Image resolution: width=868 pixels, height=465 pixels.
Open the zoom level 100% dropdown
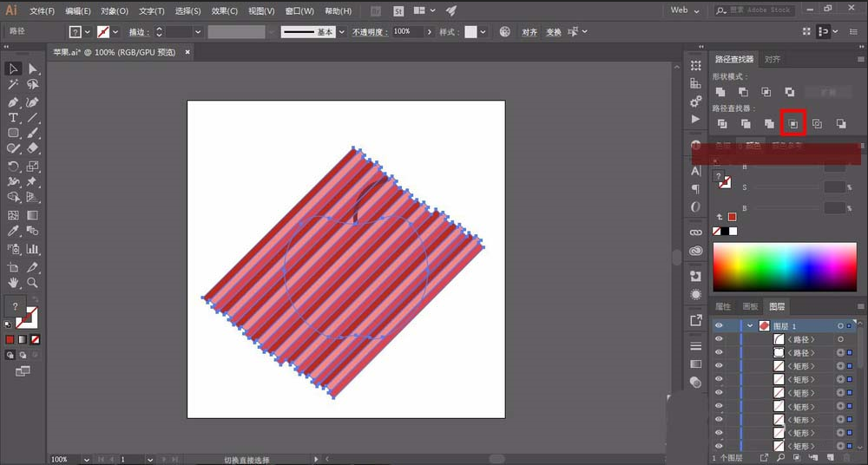(86, 460)
